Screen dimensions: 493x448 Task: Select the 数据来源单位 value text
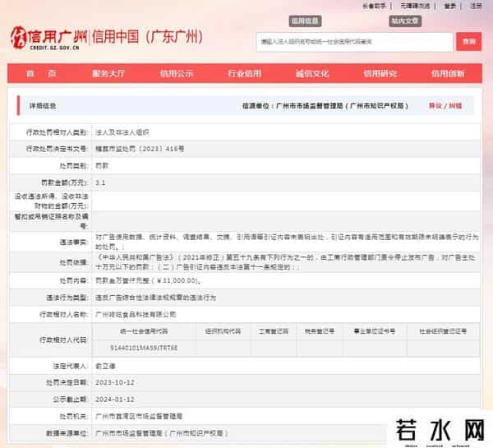pos(162,433)
